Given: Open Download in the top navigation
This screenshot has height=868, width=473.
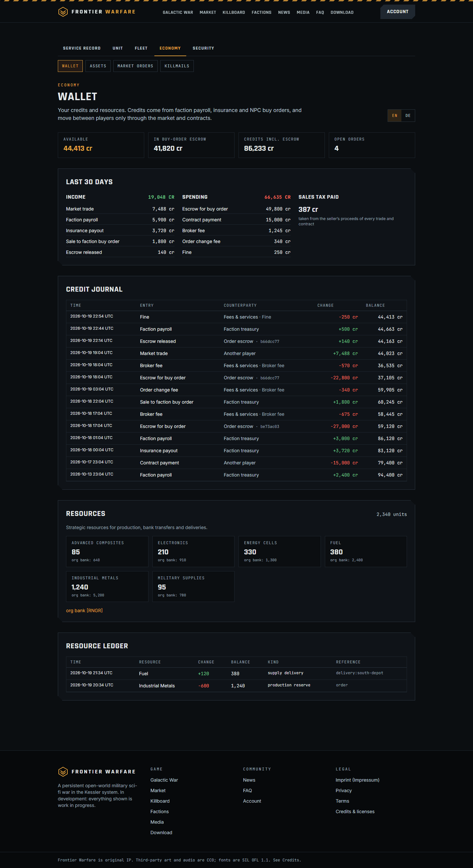Looking at the screenshot, I should (x=342, y=12).
